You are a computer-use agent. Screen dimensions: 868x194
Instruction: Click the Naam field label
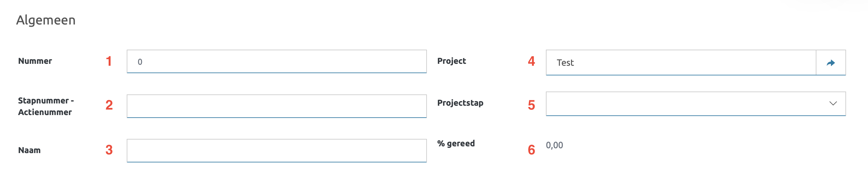tap(29, 150)
